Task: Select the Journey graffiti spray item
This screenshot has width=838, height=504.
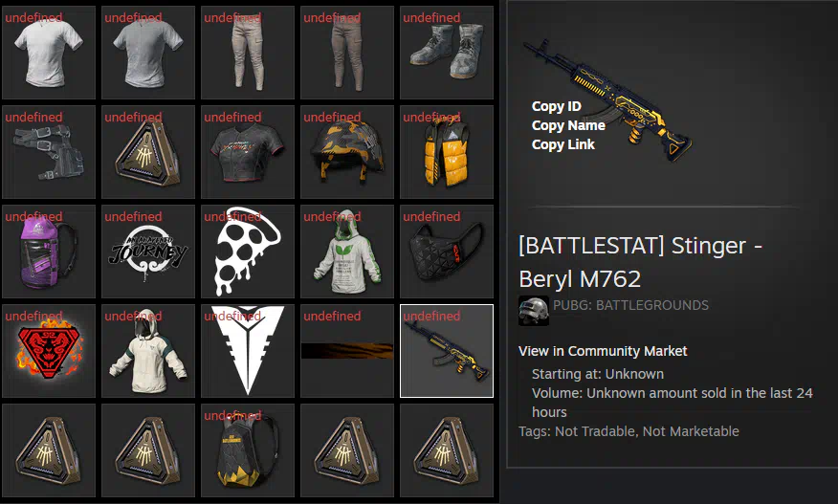Action: click(x=148, y=252)
